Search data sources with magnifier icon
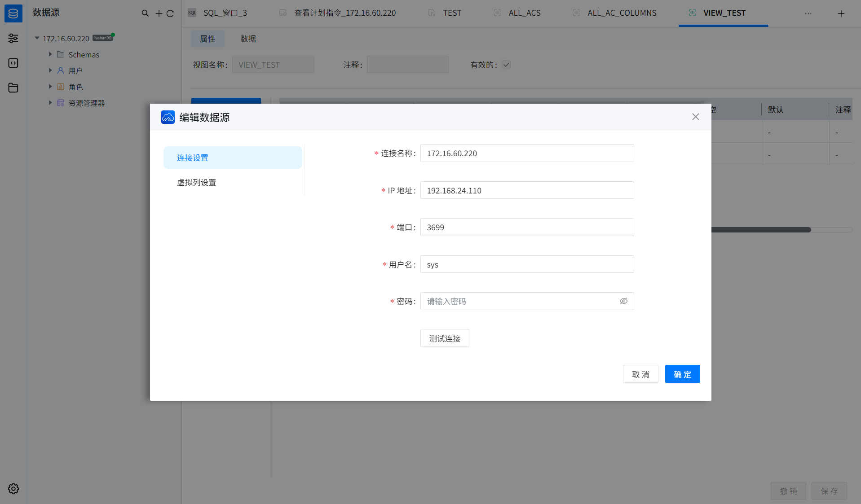 [x=145, y=13]
